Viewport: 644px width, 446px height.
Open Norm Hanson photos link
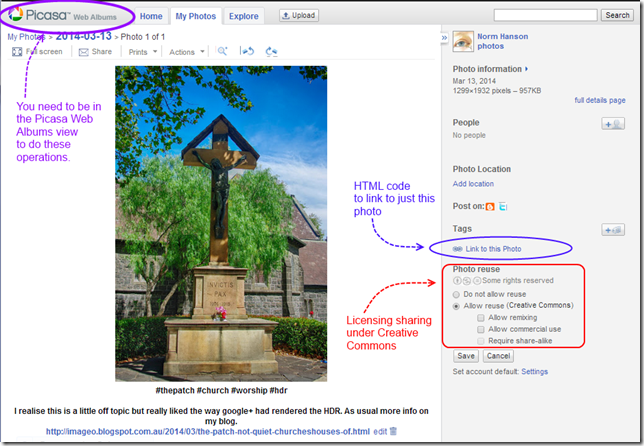click(502, 41)
